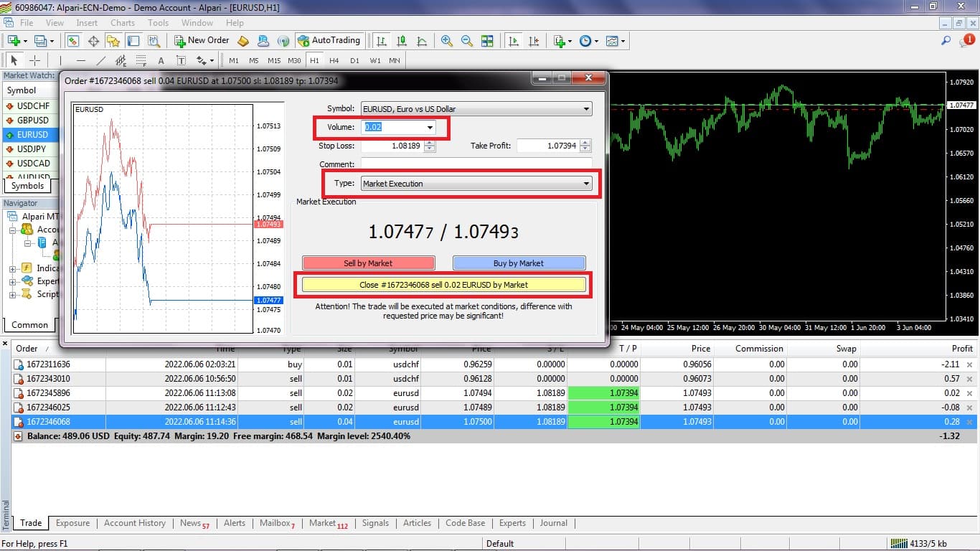Open the Symbol dropdown in order dialog
Image resolution: width=980 pixels, height=551 pixels.
[x=476, y=109]
